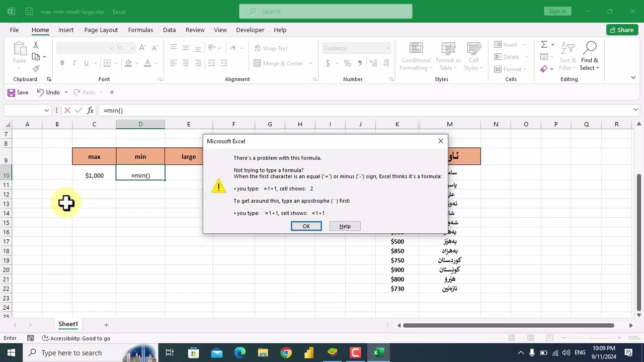Screen dimensions: 644x362
Task: Select the Format Painter brush
Action: 36,68
